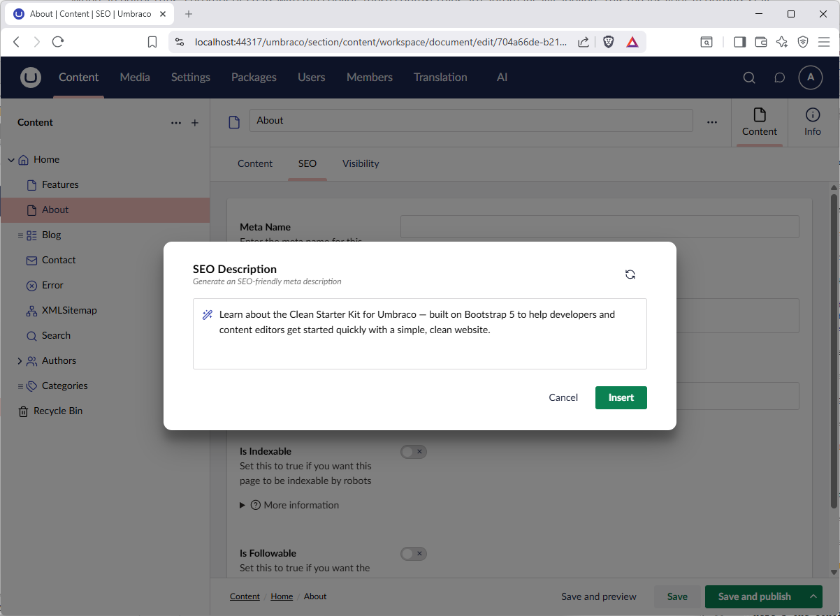Open your user profile avatar

pos(810,78)
